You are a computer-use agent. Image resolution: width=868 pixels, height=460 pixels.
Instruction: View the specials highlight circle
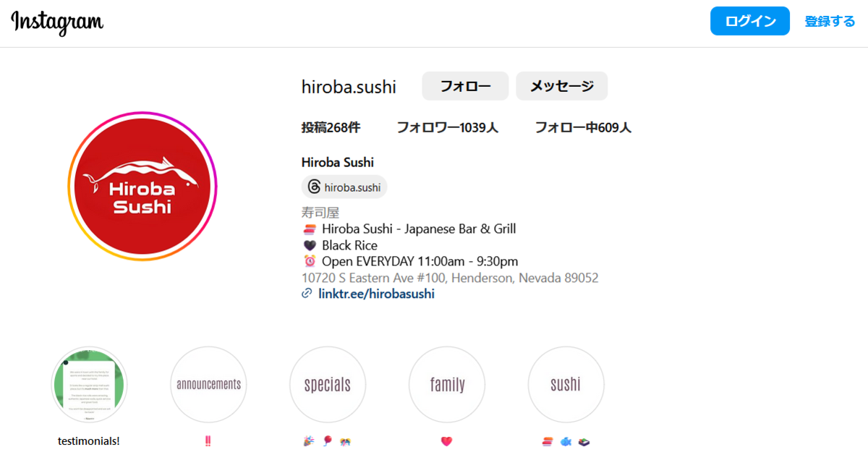point(328,385)
